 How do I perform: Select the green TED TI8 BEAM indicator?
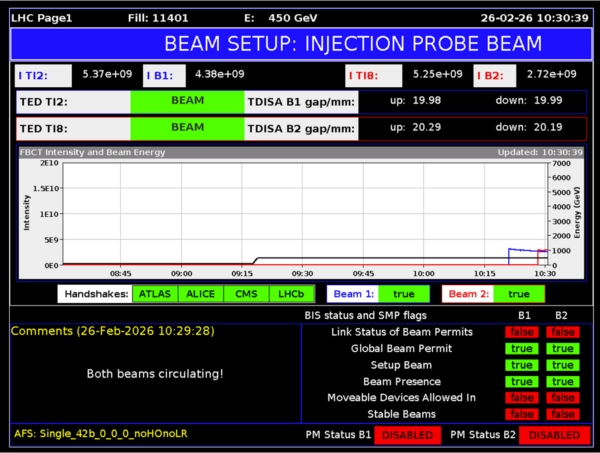point(187,128)
